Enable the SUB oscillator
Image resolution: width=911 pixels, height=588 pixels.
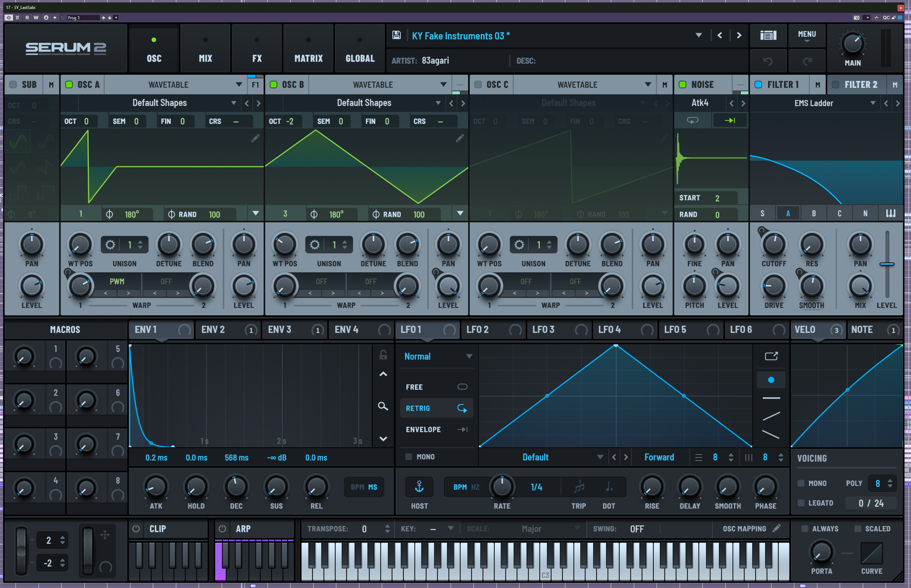coord(13,85)
